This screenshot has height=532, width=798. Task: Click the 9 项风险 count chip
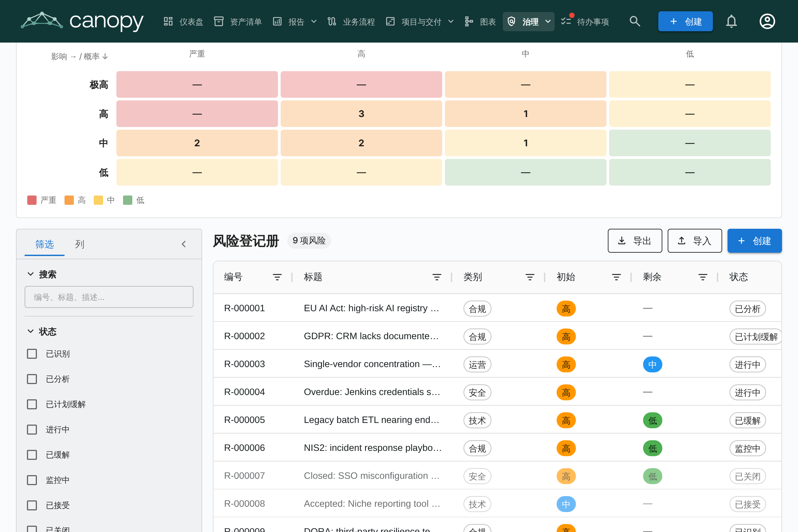[x=309, y=240]
